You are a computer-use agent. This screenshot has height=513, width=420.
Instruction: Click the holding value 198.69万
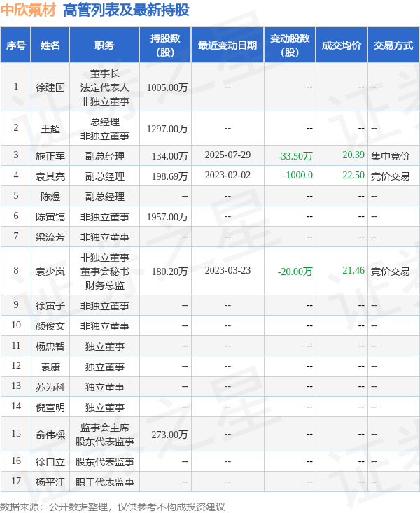point(169,176)
